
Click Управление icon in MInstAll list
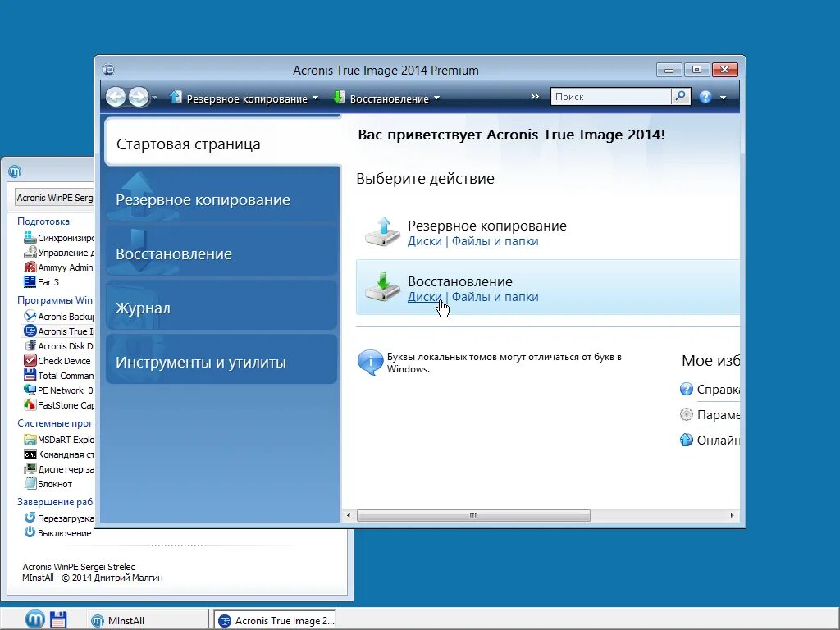click(30, 252)
